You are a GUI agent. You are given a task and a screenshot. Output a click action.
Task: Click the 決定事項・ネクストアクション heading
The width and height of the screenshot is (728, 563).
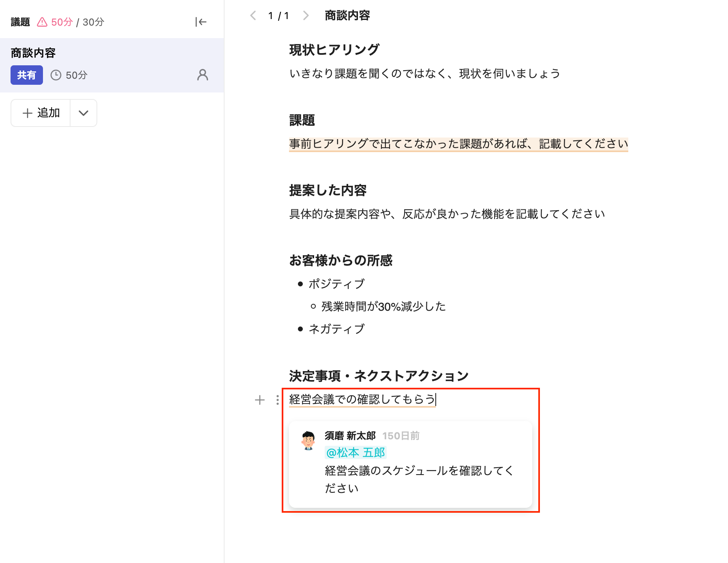coord(379,376)
